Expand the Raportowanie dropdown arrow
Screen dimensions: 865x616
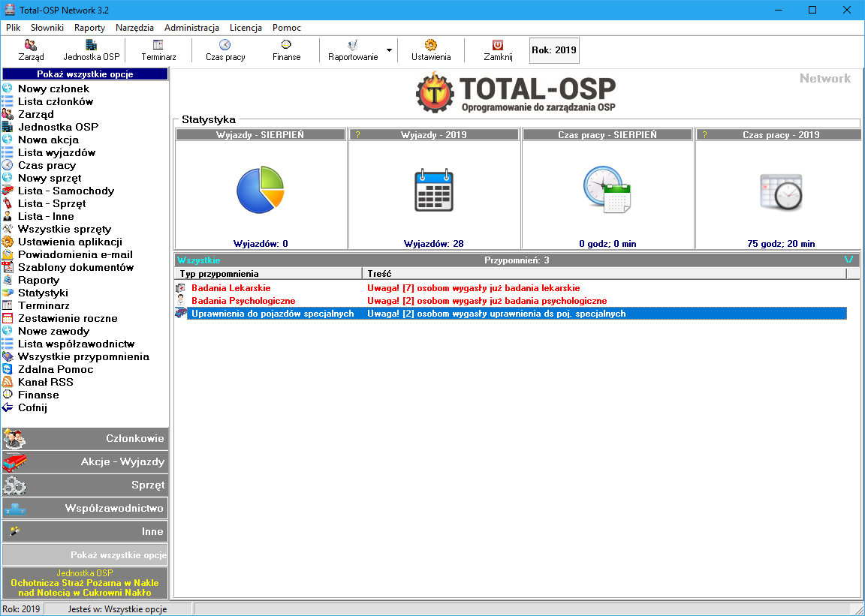coord(389,50)
